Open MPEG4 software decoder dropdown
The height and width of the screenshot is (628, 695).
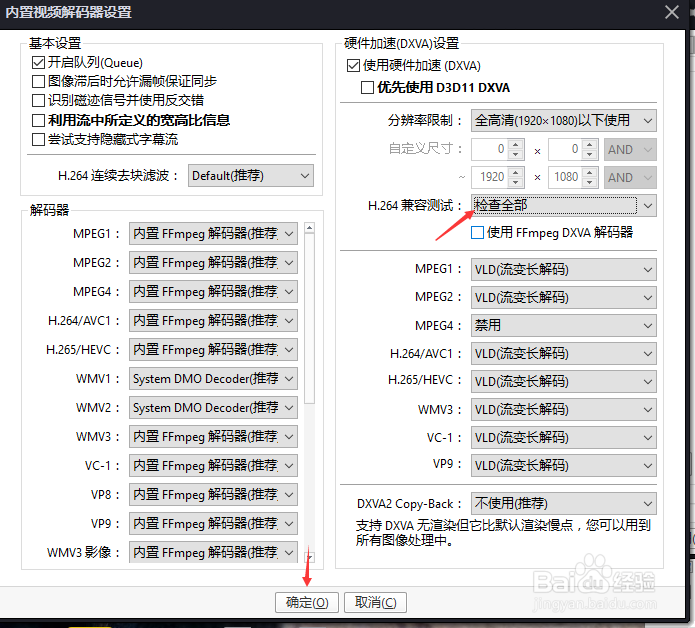coord(213,292)
